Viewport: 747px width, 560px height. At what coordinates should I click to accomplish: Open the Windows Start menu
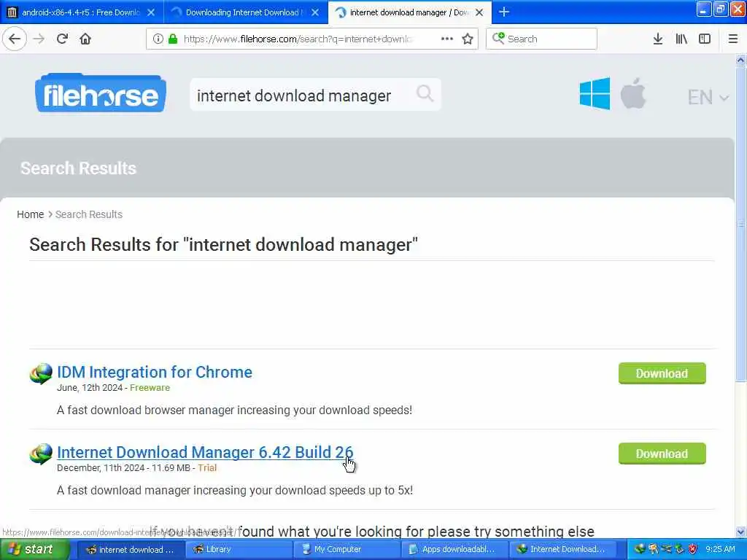click(35, 550)
